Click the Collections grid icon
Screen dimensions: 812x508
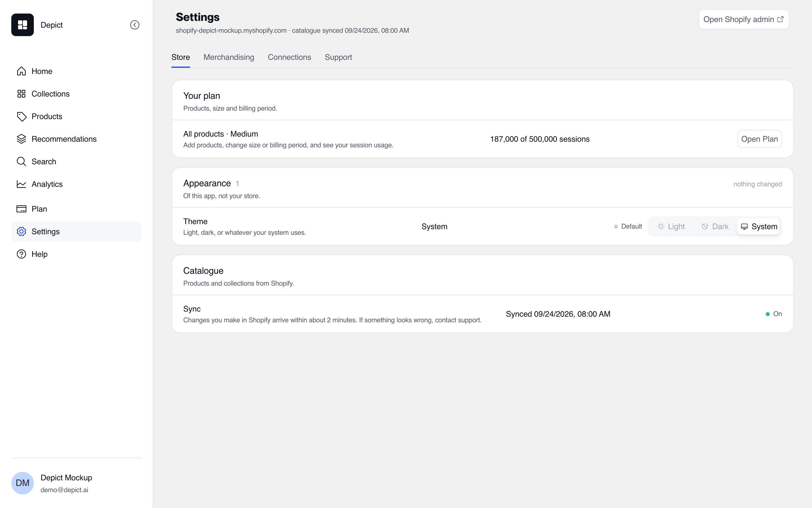(x=21, y=94)
